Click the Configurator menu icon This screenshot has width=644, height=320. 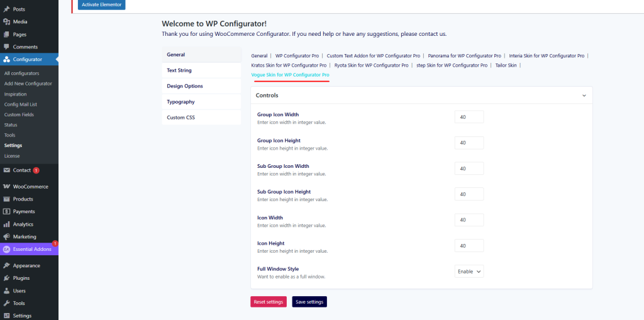(x=6, y=59)
